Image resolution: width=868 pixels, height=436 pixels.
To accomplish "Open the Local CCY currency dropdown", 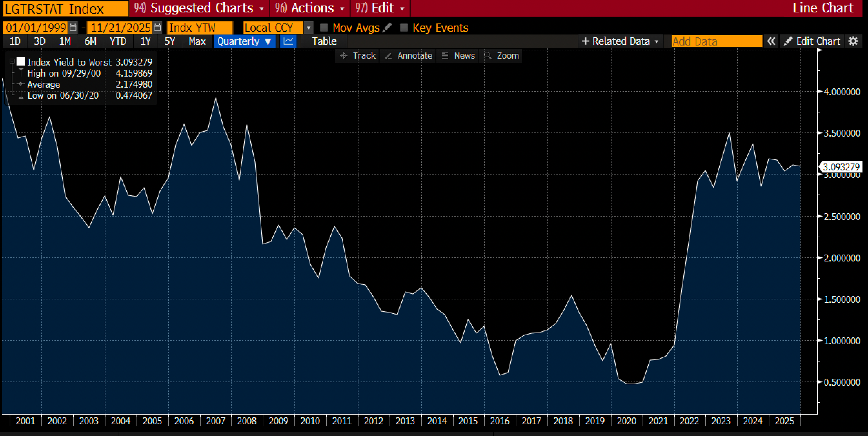I will 309,28.
